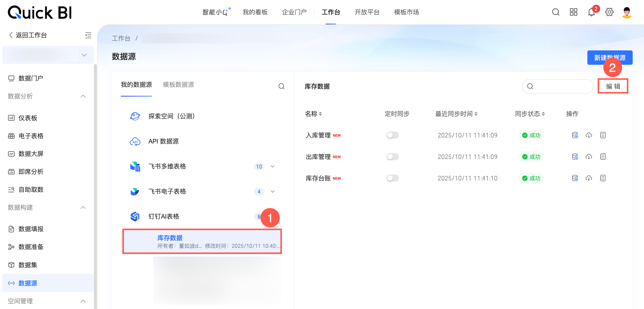Select 工作台 in top navigation
Image resolution: width=644 pixels, height=309 pixels.
(x=331, y=12)
